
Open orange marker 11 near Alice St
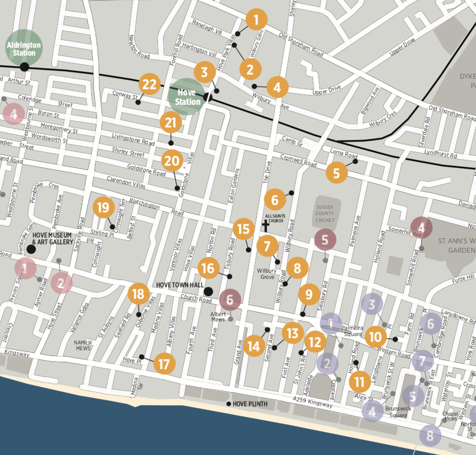[360, 381]
